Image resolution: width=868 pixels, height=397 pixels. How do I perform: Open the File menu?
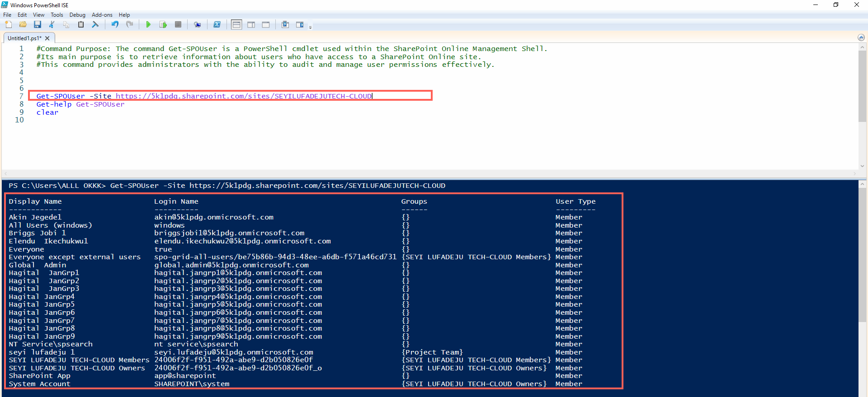pos(7,15)
